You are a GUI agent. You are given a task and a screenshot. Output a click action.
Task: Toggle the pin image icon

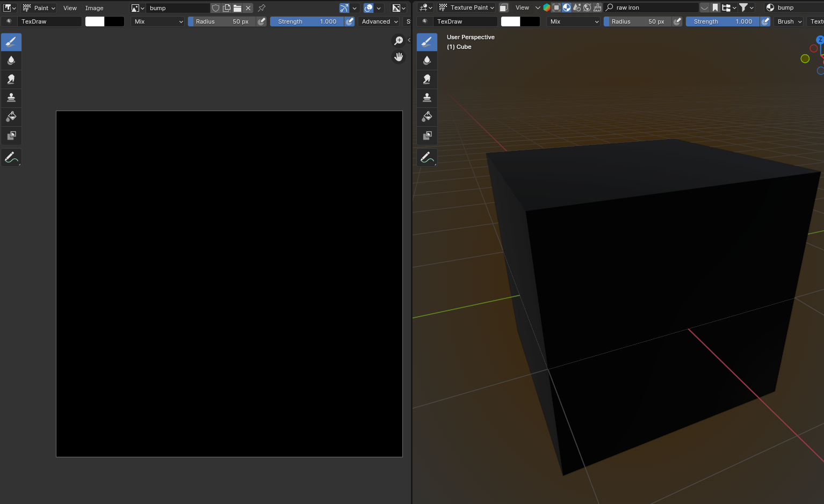click(262, 8)
